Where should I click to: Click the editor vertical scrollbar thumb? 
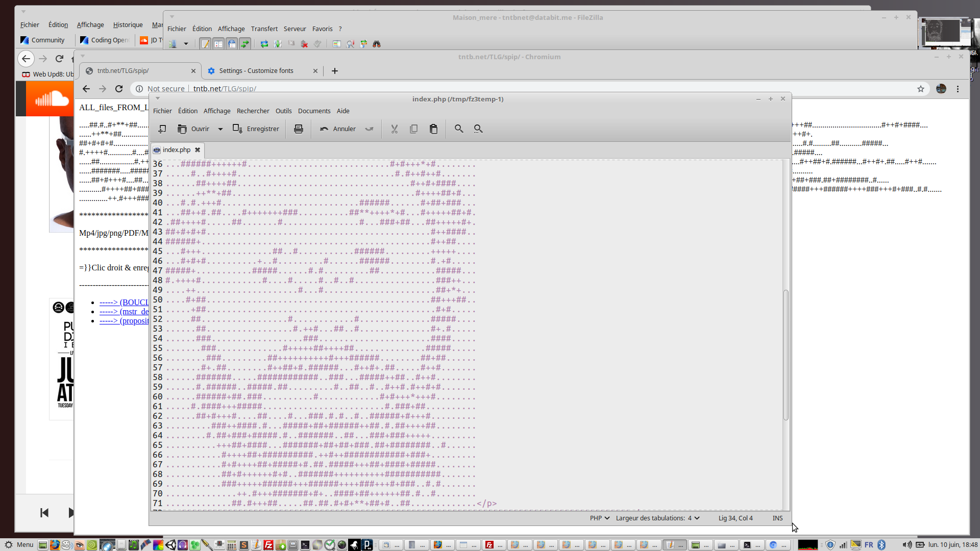[786, 355]
